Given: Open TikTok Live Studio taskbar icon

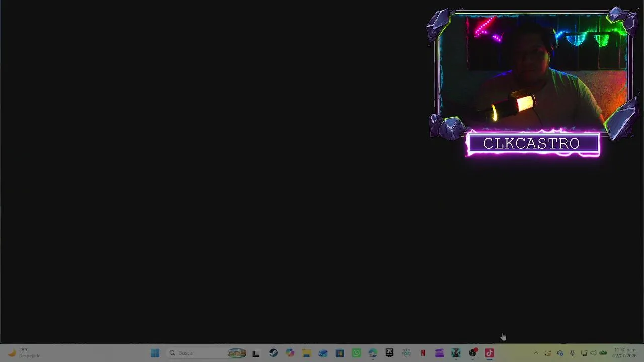Looking at the screenshot, I should (x=489, y=353).
